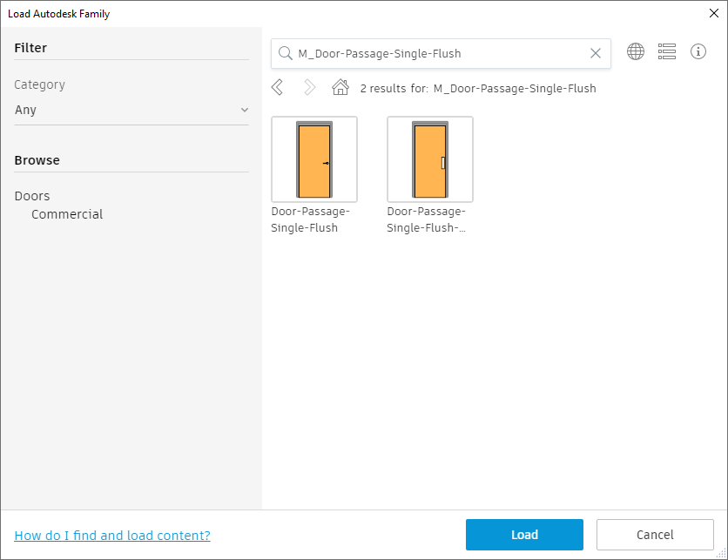Click the Cancel button
The width and height of the screenshot is (728, 560).
[x=655, y=535]
